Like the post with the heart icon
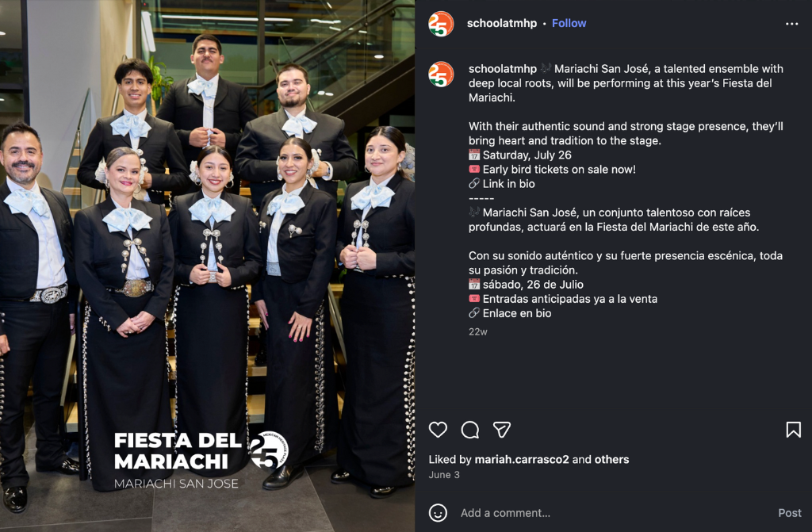This screenshot has height=532, width=812. (438, 430)
